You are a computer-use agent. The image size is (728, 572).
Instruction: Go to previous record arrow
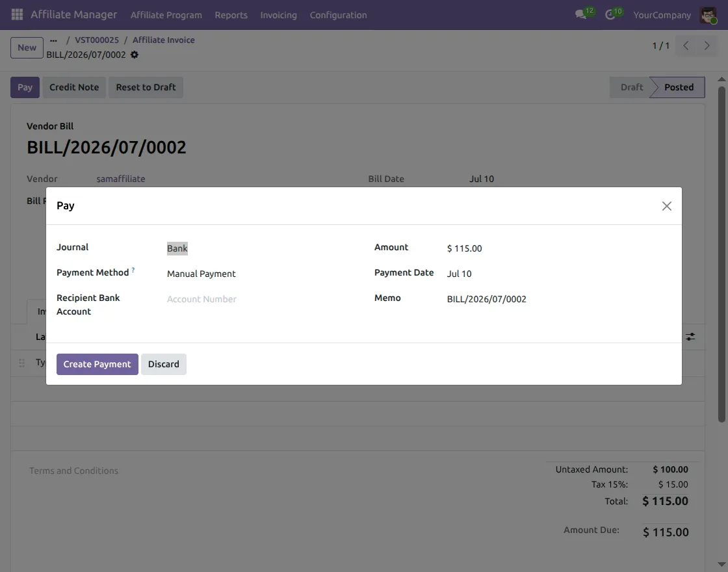pyautogui.click(x=686, y=45)
